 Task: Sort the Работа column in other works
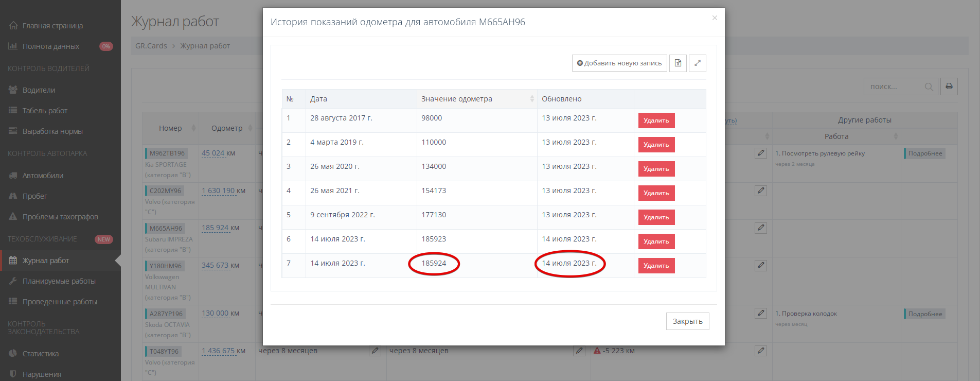click(x=895, y=136)
